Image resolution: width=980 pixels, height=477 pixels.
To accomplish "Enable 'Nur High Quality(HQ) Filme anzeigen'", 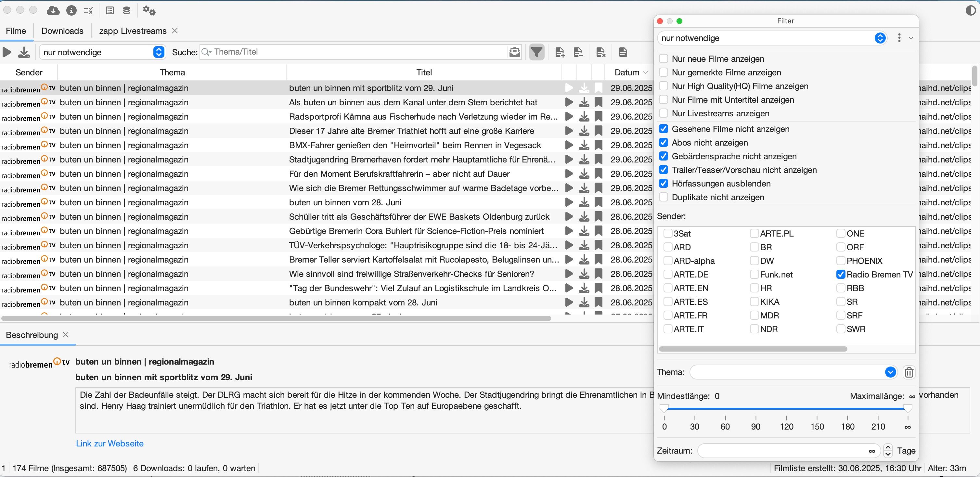I will [x=664, y=86].
